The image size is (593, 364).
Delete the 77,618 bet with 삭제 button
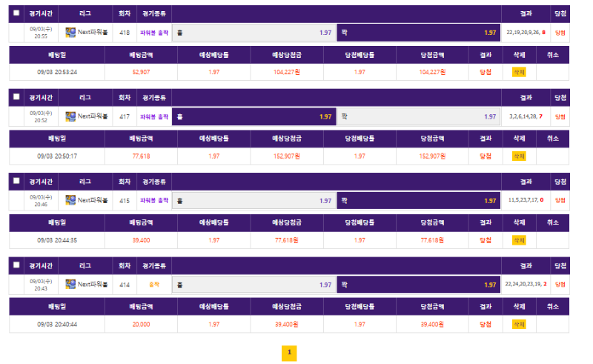coord(519,156)
